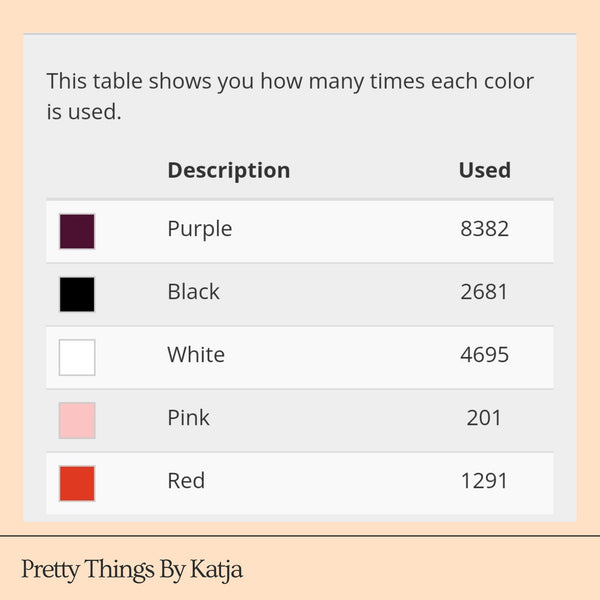The height and width of the screenshot is (600, 600).
Task: Select the Black color swatch
Action: (77, 294)
